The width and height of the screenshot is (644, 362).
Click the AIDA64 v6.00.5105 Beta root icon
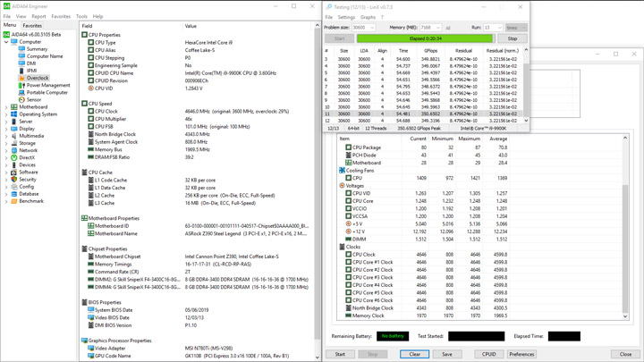pos(6,35)
